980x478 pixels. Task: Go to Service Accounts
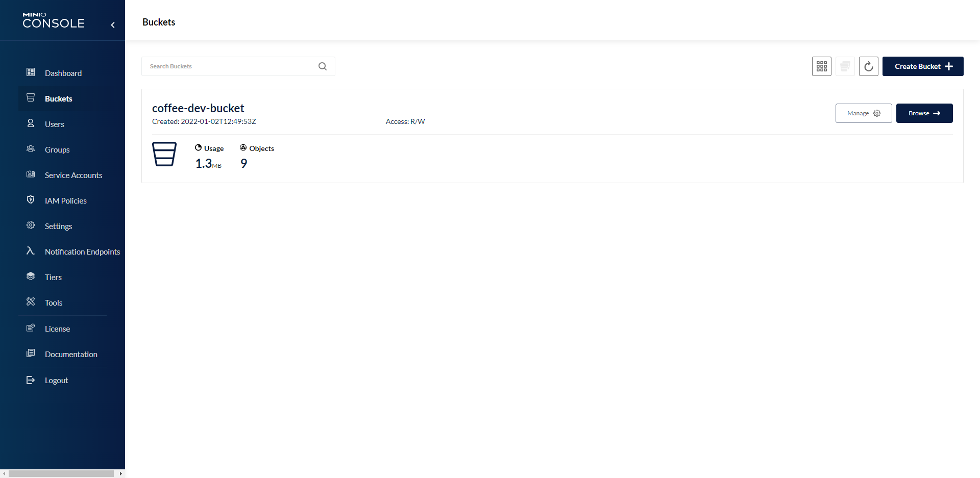point(73,175)
